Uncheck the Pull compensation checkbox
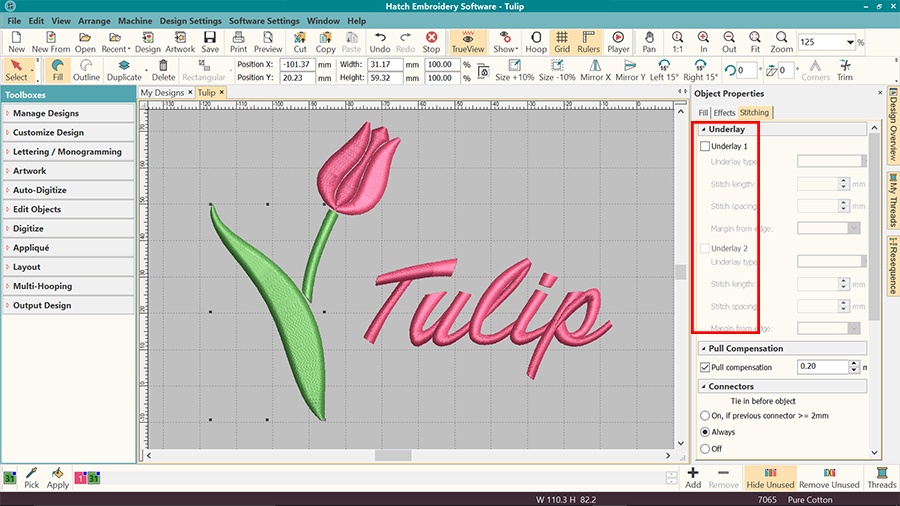The height and width of the screenshot is (506, 900). click(705, 367)
